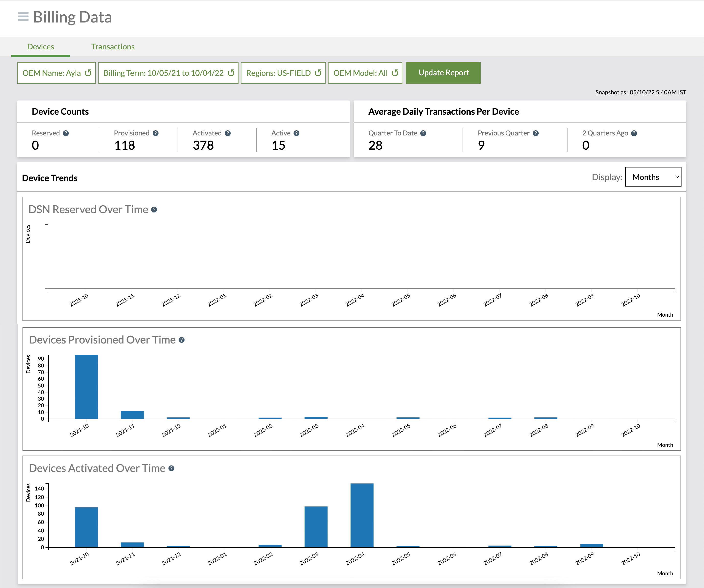Image resolution: width=704 pixels, height=588 pixels.
Task: Show help for 2 Quarters Ago
Action: (634, 133)
